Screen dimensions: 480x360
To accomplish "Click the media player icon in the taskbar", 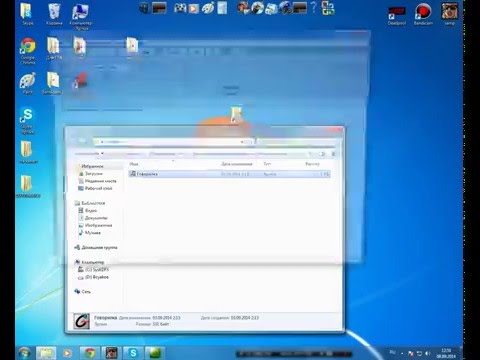I will (67, 353).
